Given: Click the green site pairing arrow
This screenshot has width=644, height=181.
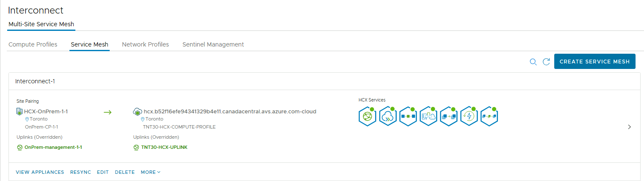Looking at the screenshot, I should coord(108,112).
